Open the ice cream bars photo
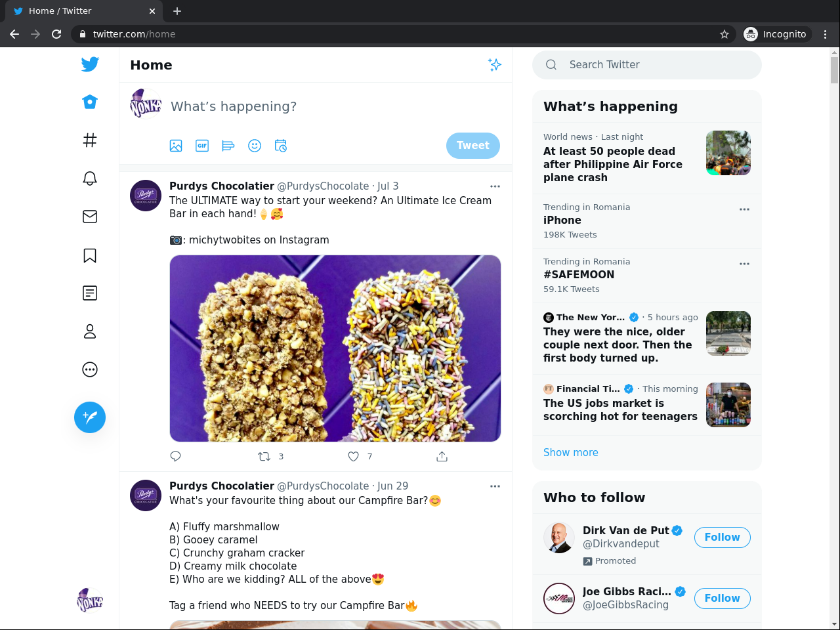Screen dimensions: 840x630 tap(335, 348)
